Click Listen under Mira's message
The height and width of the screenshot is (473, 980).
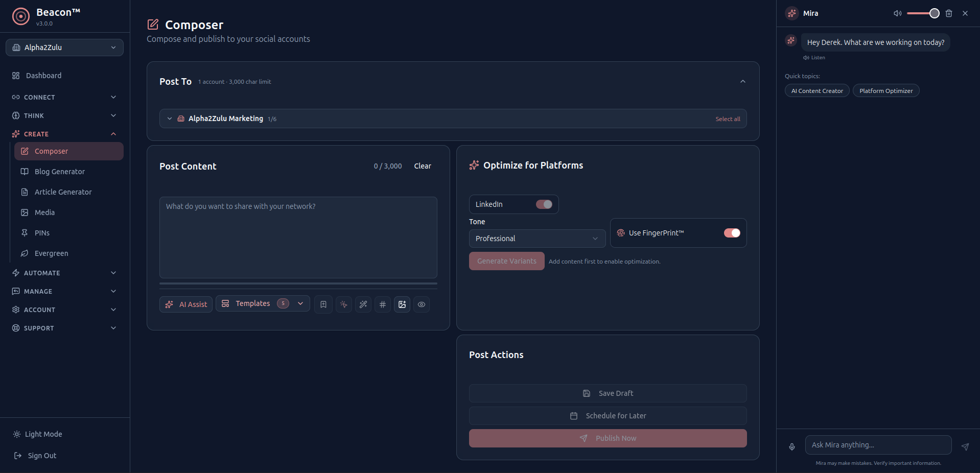(814, 58)
